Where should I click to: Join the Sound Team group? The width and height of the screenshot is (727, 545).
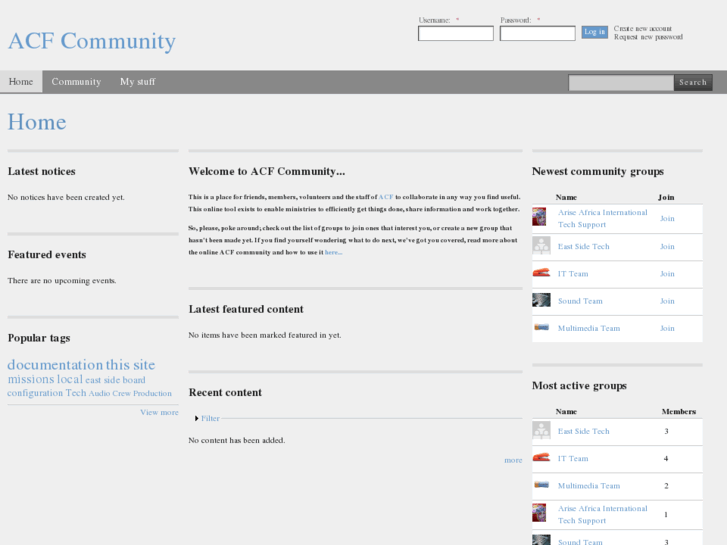click(667, 301)
